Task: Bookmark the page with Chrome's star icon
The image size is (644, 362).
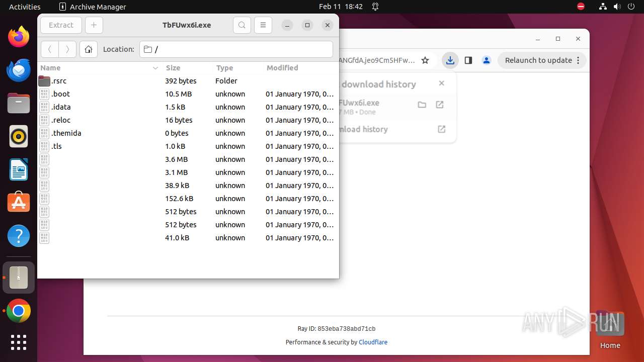Action: [425, 60]
